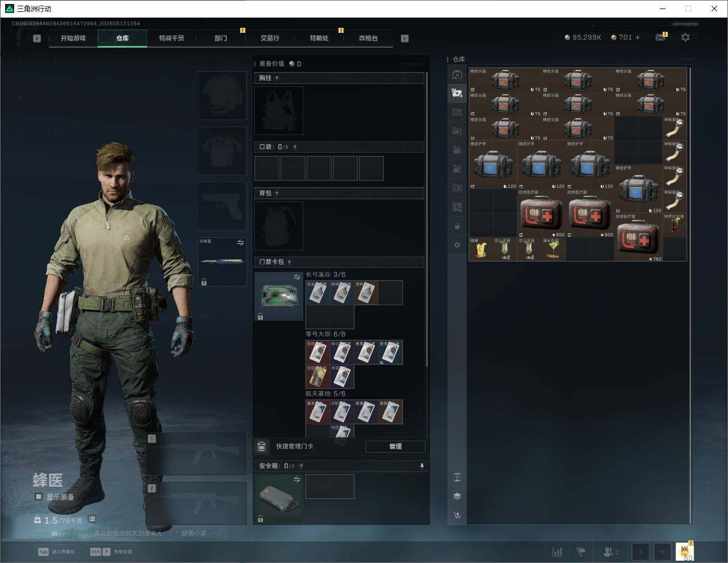Select the yellow 嗨棒 drink item
The height and width of the screenshot is (563, 728).
(481, 249)
